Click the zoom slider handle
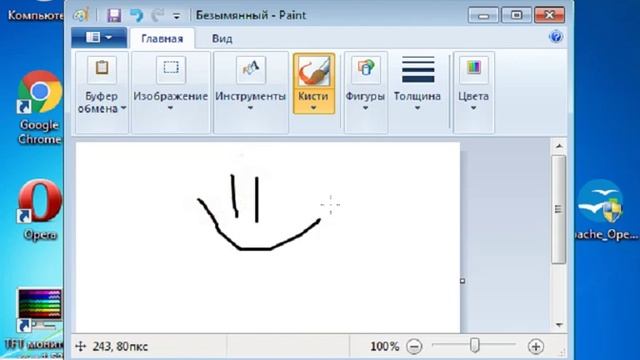The image size is (640, 360). (474, 346)
